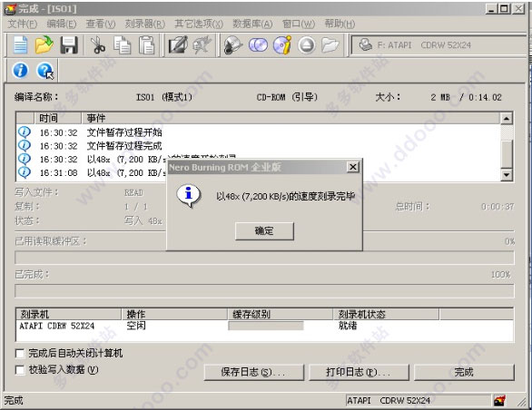Open the 刻录器(R) menu
The image size is (532, 410).
145,24
